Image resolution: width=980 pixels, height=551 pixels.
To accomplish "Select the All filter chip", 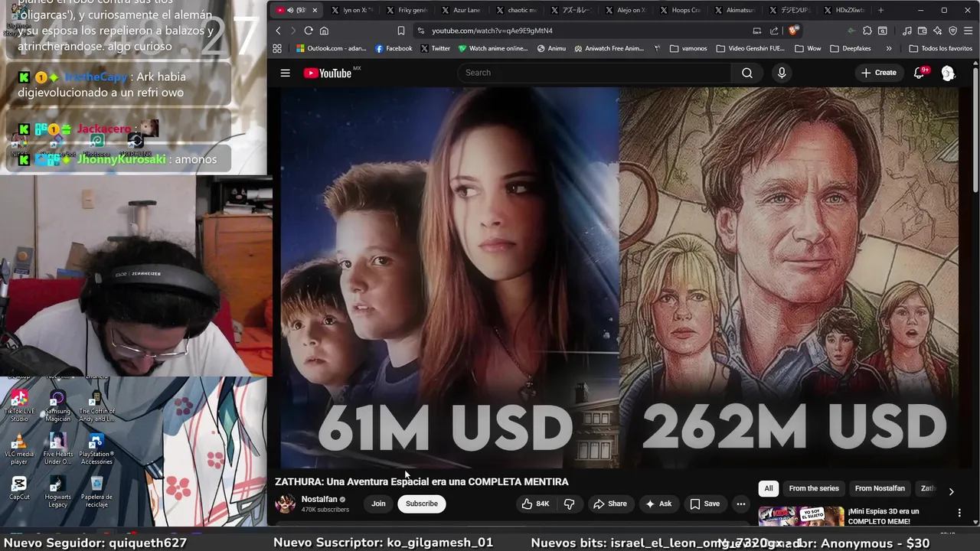I will click(x=769, y=488).
